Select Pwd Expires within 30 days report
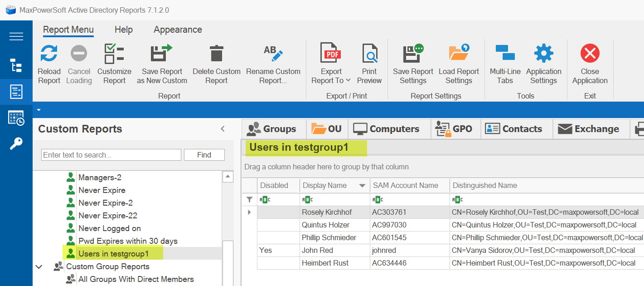Screen dimensions: 644x286 [x=128, y=241]
